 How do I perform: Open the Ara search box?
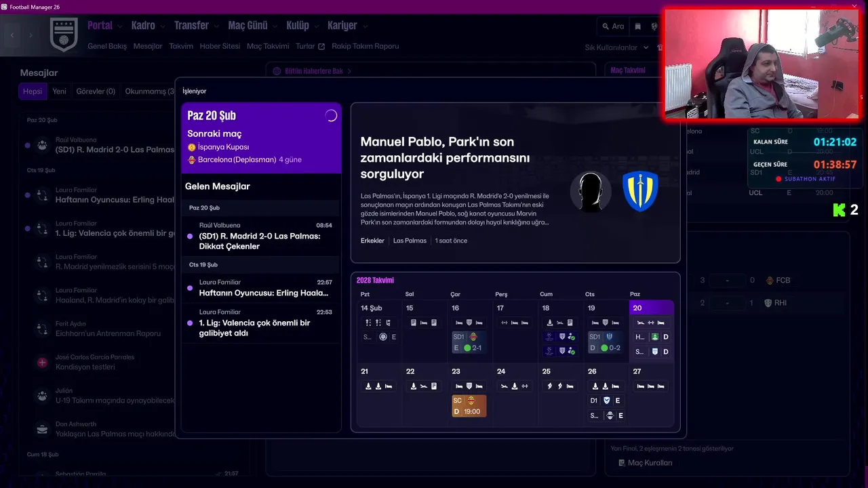click(613, 26)
